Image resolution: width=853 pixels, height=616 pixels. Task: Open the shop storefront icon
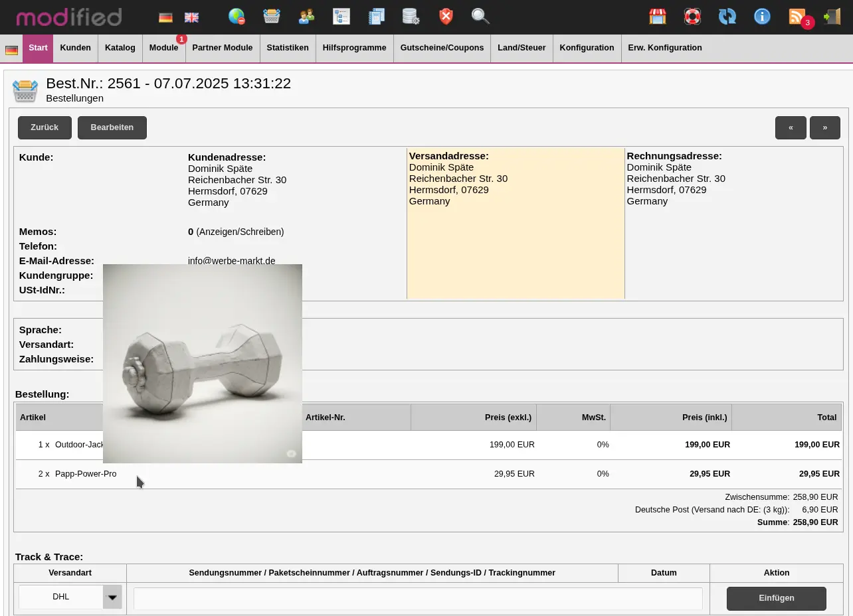click(658, 17)
